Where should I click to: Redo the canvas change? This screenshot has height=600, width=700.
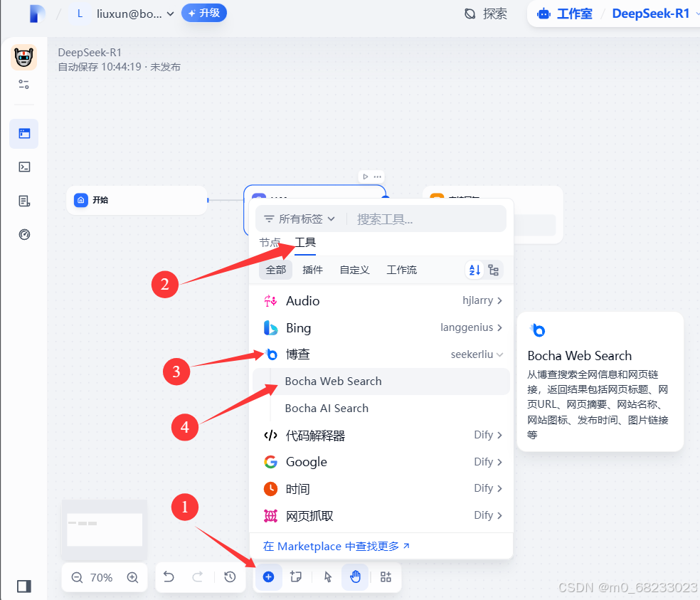[x=198, y=577]
